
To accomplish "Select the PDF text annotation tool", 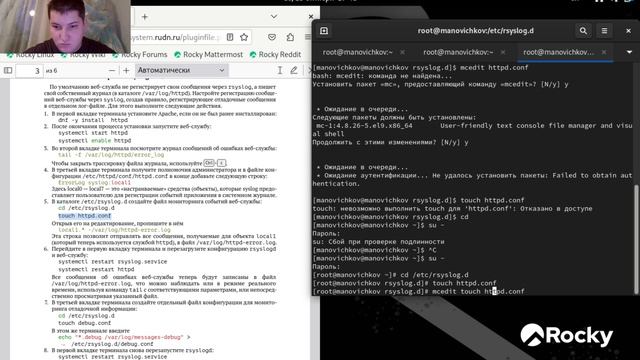I will point(280,70).
